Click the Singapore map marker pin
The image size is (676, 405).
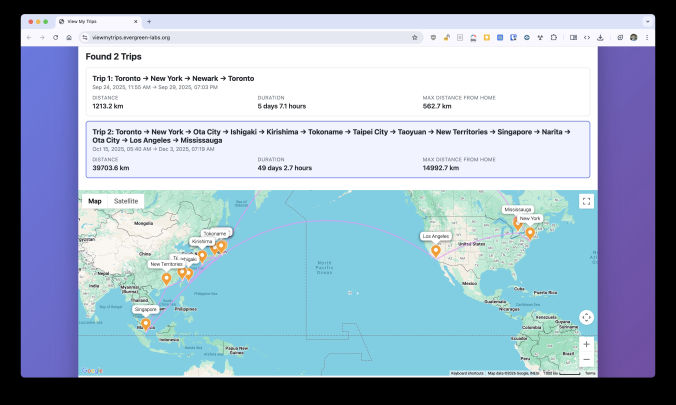coord(146,324)
